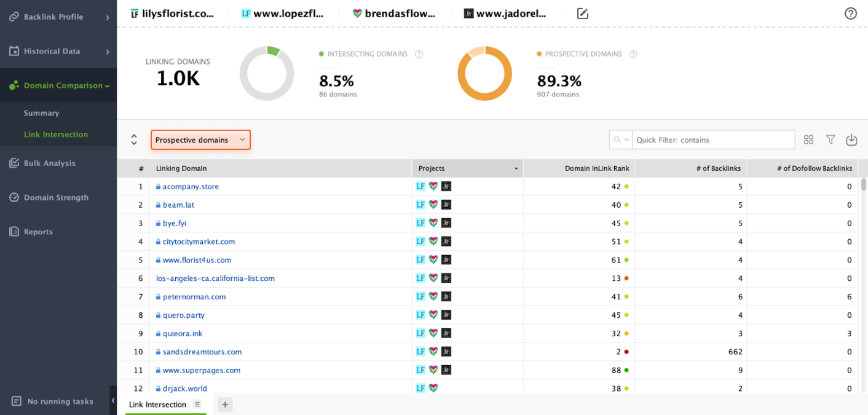This screenshot has width=868, height=415.
Task: Open the Backlink Profile section
Action: [58, 17]
